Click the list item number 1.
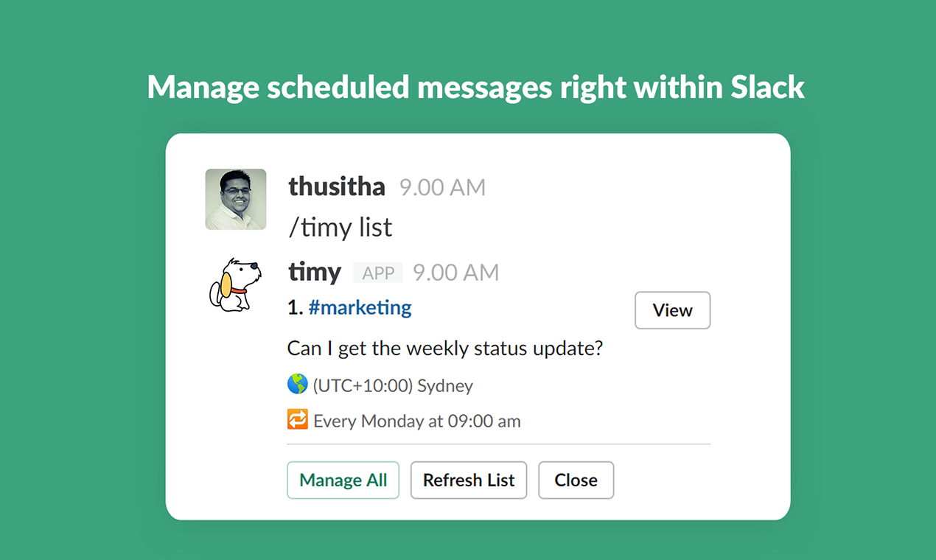 click(x=295, y=308)
